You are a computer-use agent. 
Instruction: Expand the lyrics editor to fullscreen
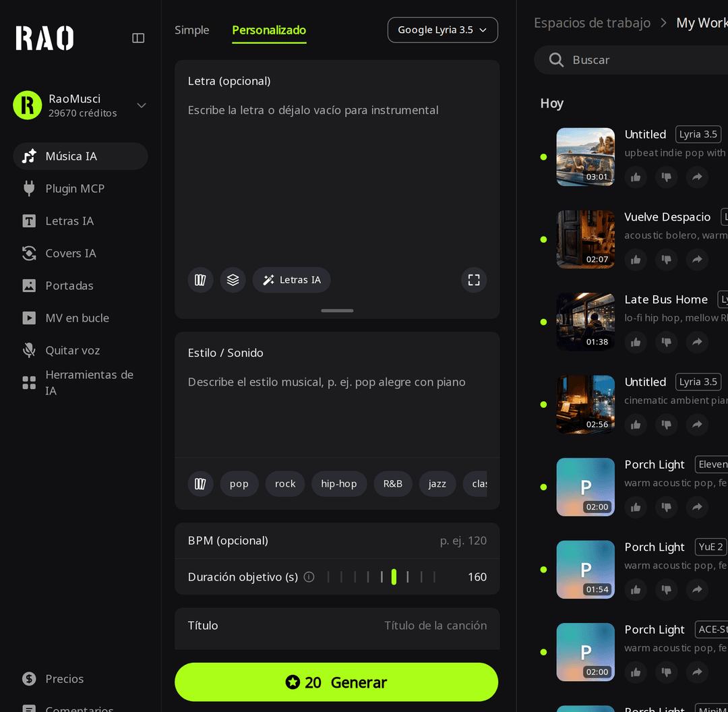(474, 280)
